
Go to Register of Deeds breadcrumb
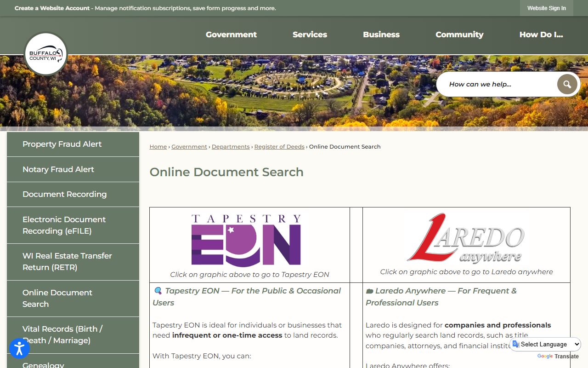coord(279,147)
